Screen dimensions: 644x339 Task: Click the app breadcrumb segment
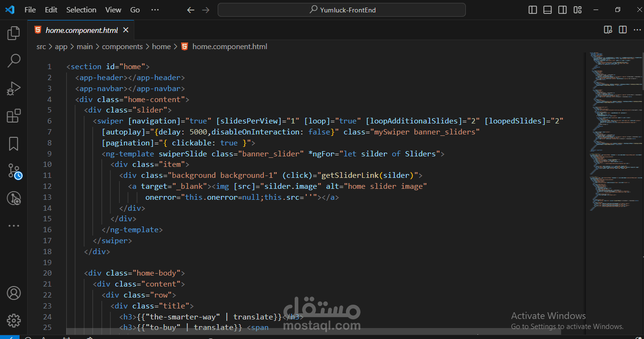[61, 46]
